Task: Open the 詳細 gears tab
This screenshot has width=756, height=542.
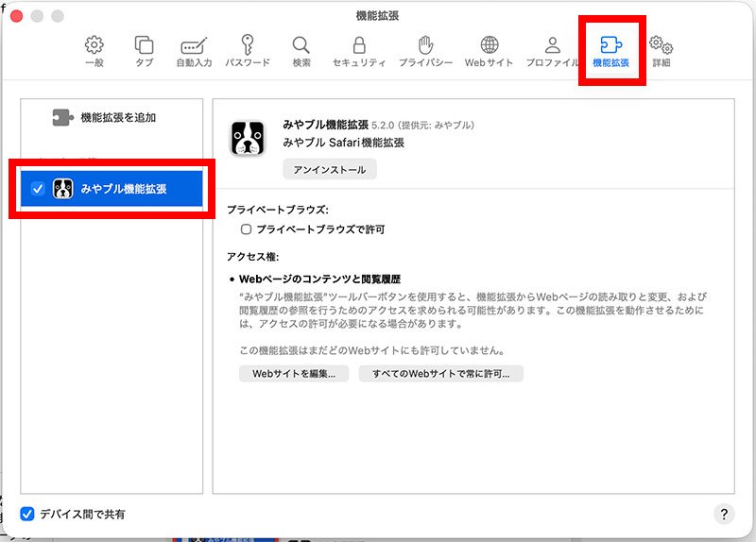Action: pos(661,51)
